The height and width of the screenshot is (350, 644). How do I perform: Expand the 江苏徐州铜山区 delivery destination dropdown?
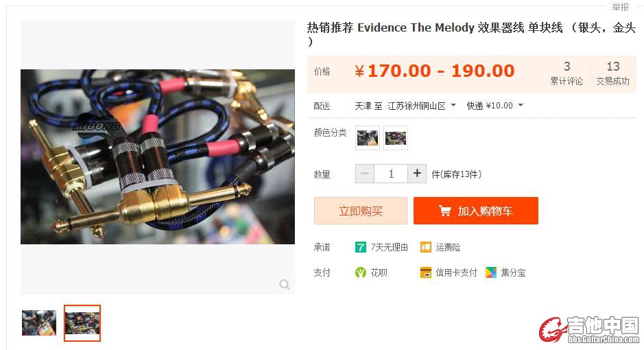tap(422, 106)
